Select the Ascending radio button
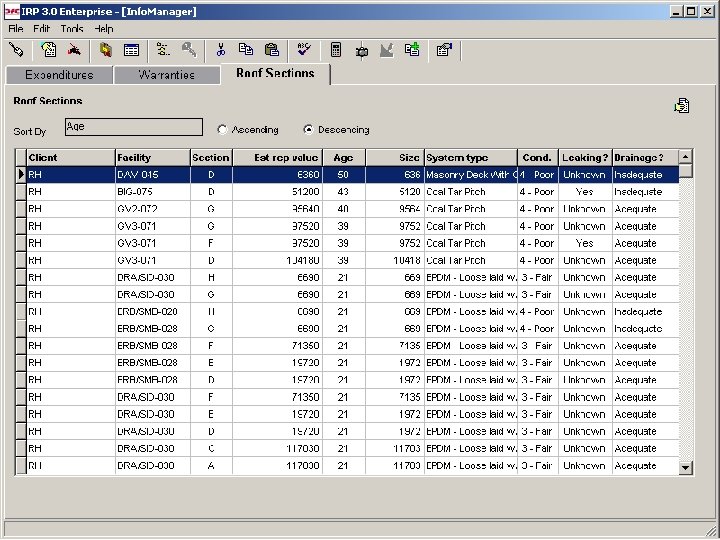 coord(222,129)
